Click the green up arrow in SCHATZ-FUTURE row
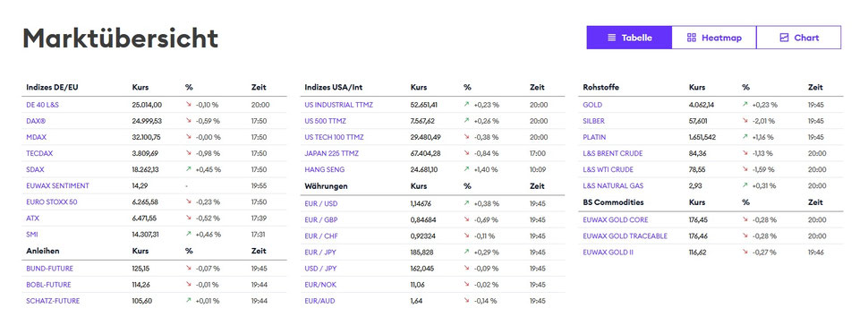 point(188,301)
